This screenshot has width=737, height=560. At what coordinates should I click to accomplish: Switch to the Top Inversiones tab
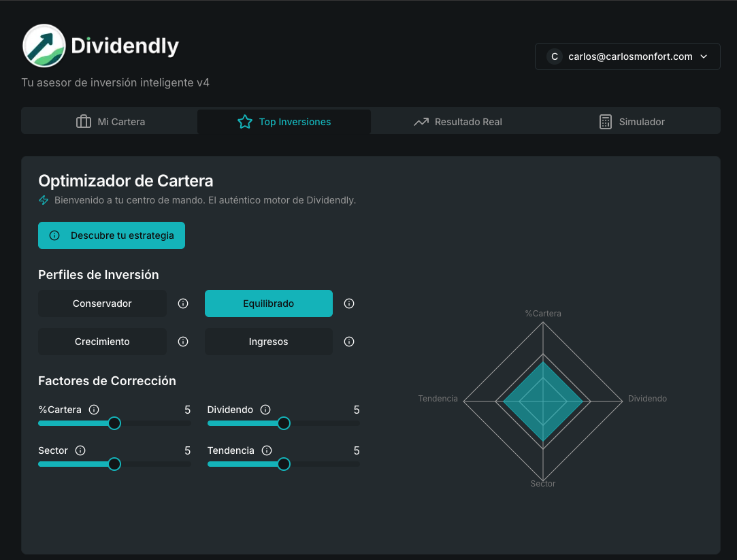(x=284, y=122)
